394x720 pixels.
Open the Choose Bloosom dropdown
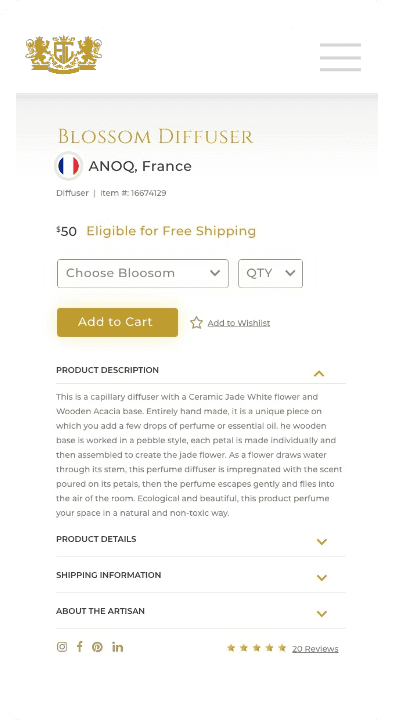tap(143, 273)
